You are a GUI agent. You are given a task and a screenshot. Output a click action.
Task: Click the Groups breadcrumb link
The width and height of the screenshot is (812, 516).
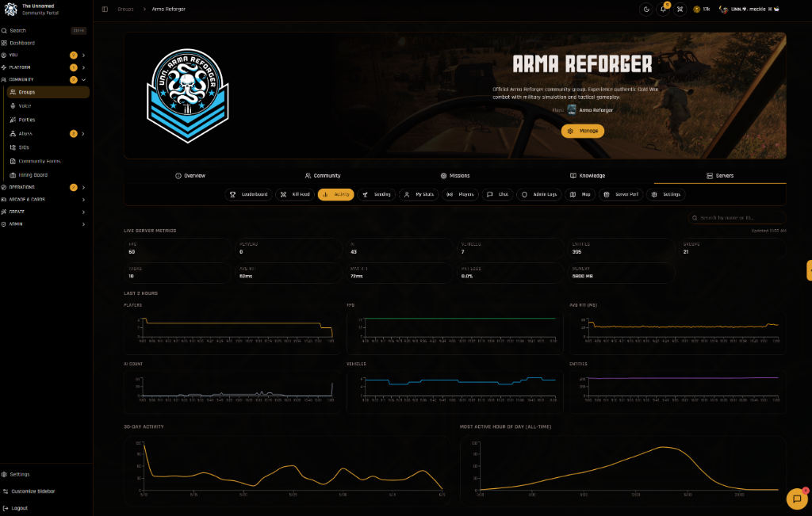tap(125, 10)
